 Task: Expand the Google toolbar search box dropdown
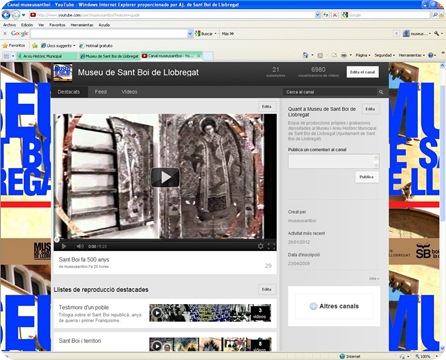click(190, 34)
